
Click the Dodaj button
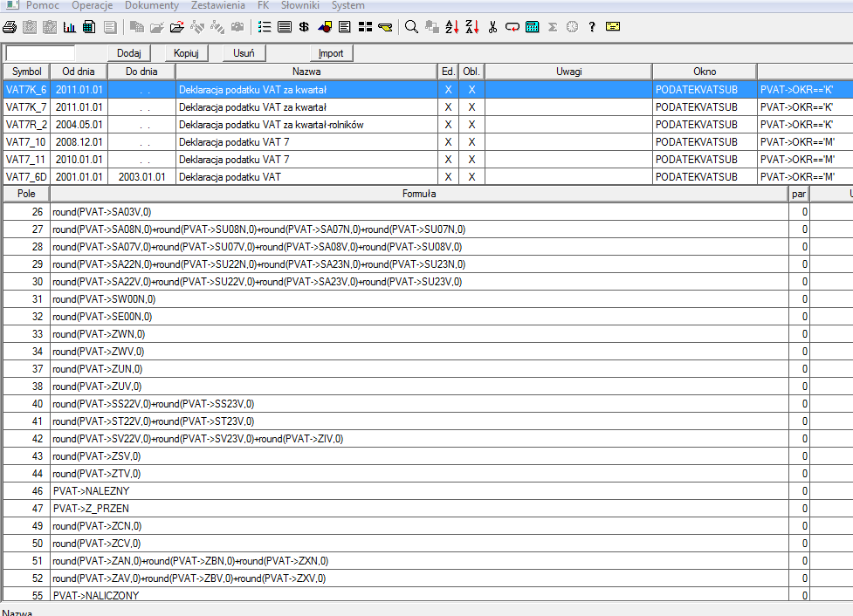[x=129, y=53]
